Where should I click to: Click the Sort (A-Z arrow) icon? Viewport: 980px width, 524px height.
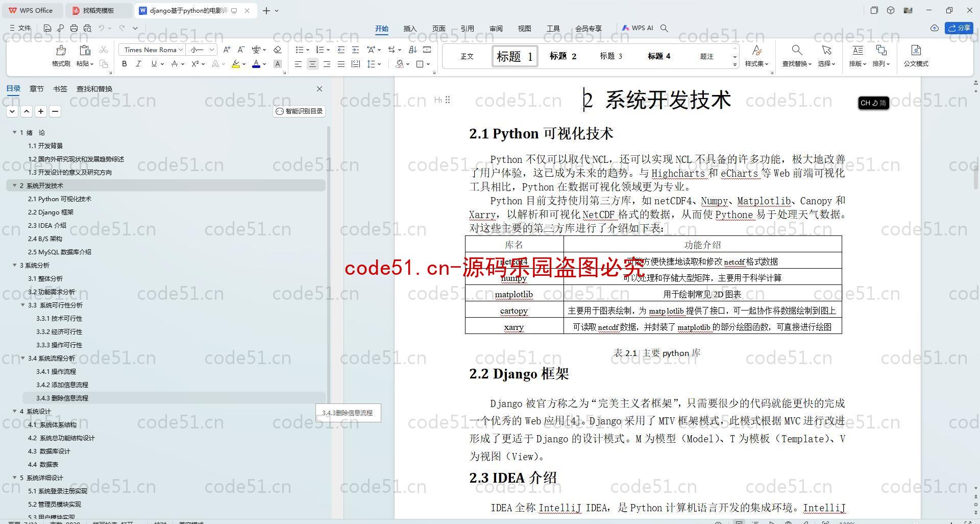tap(412, 50)
